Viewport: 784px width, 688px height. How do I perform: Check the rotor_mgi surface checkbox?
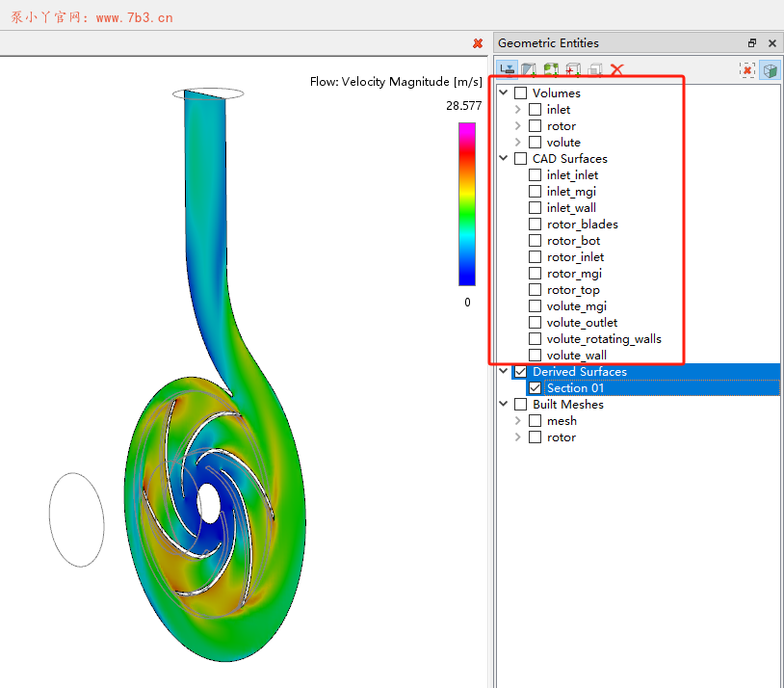click(535, 274)
